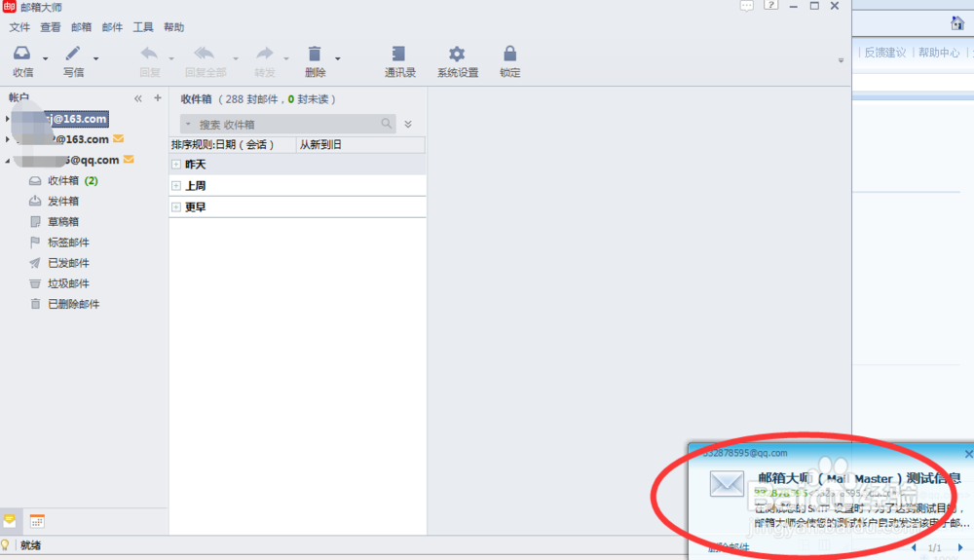This screenshot has width=974, height=560.
Task: Click the 排序规则:日期（会话） sort header
Action: click(x=233, y=145)
